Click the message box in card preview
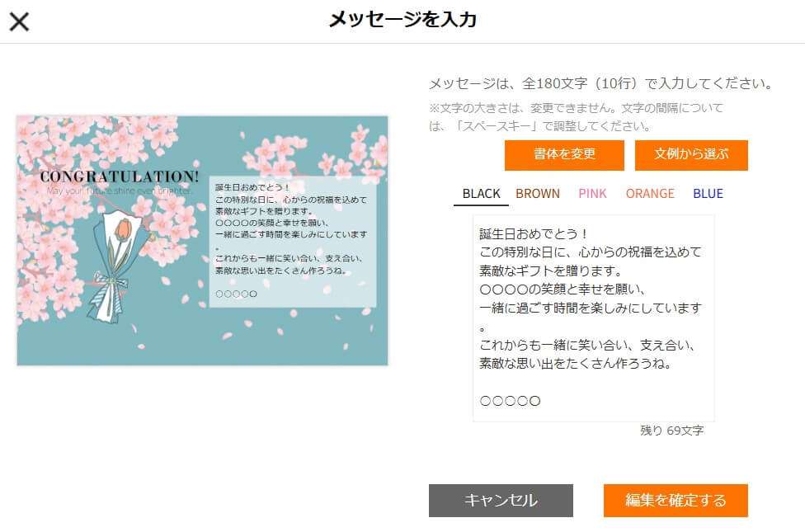805x532 pixels. point(292,242)
